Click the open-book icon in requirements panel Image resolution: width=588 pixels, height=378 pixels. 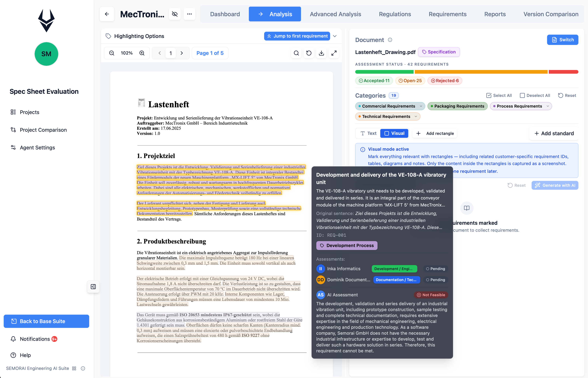pos(467,208)
